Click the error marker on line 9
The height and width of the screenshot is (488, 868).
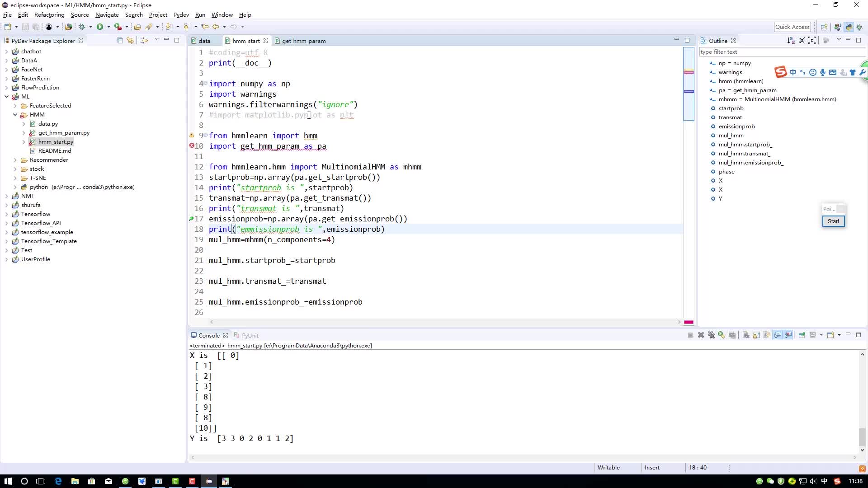pos(191,136)
